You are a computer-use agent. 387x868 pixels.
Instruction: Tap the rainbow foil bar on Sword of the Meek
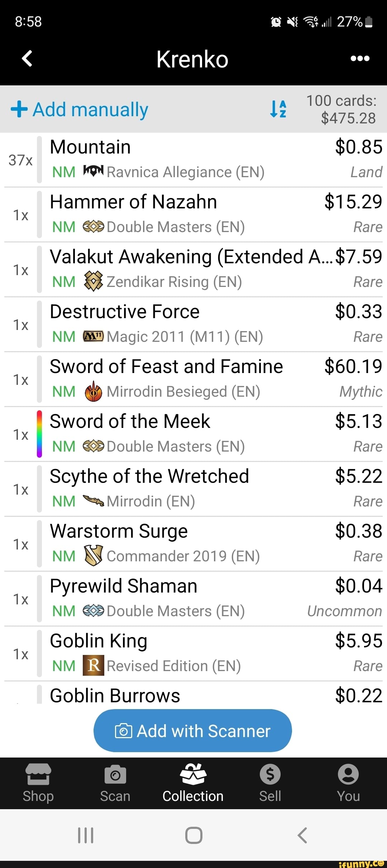point(39,434)
